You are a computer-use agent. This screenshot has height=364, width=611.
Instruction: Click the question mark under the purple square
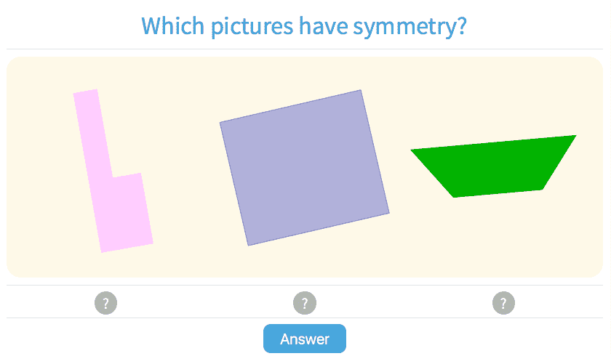coord(305,303)
